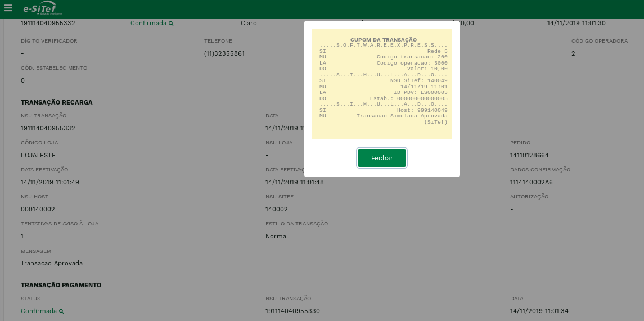Image resolution: width=644 pixels, height=321 pixels.
Task: Click Data Efetivação value 14/11/2019 11:01:49
Action: click(x=50, y=182)
